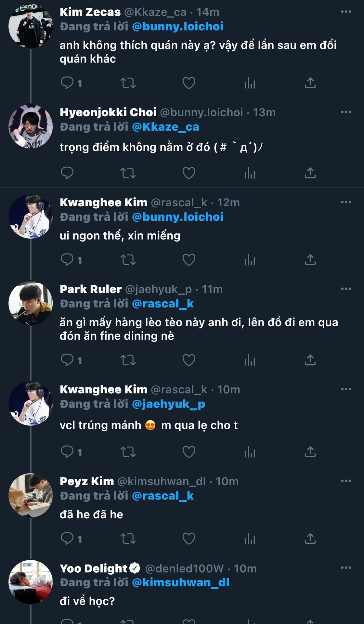View analytics for "vcl trúng mánh" tweet
This screenshot has width=364, height=624.
point(250,452)
